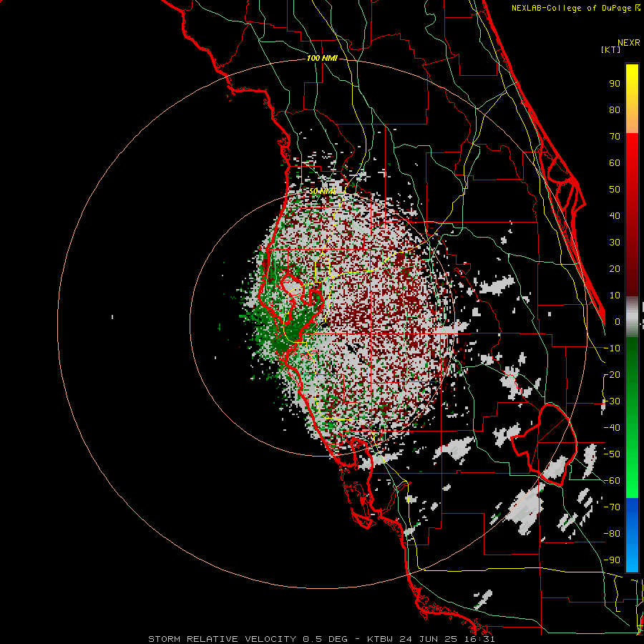Click the -60 scale label
Screen dimensions: 644x644
click(x=613, y=481)
